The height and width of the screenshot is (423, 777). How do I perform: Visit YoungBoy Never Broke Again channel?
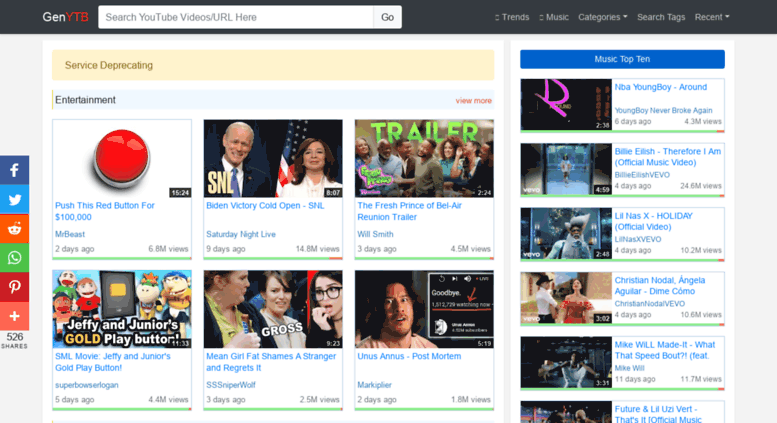click(x=664, y=110)
